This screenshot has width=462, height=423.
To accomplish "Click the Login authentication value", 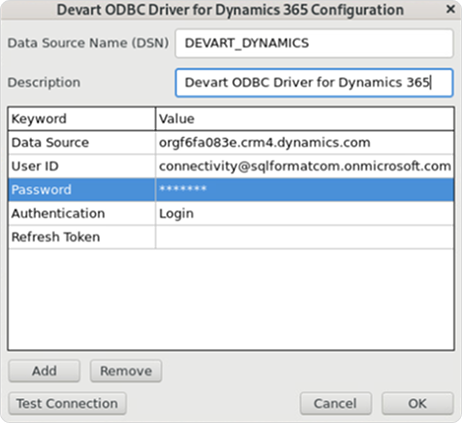I will tap(305, 213).
